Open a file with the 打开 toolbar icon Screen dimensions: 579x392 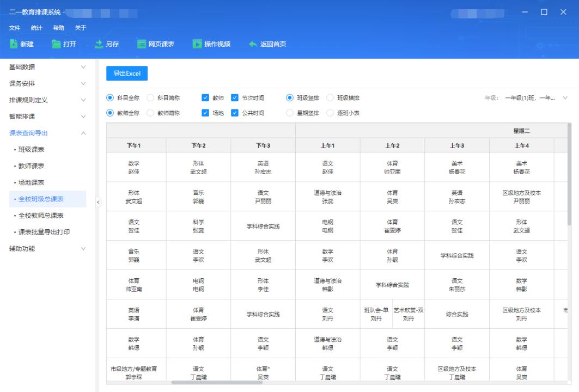(x=64, y=45)
